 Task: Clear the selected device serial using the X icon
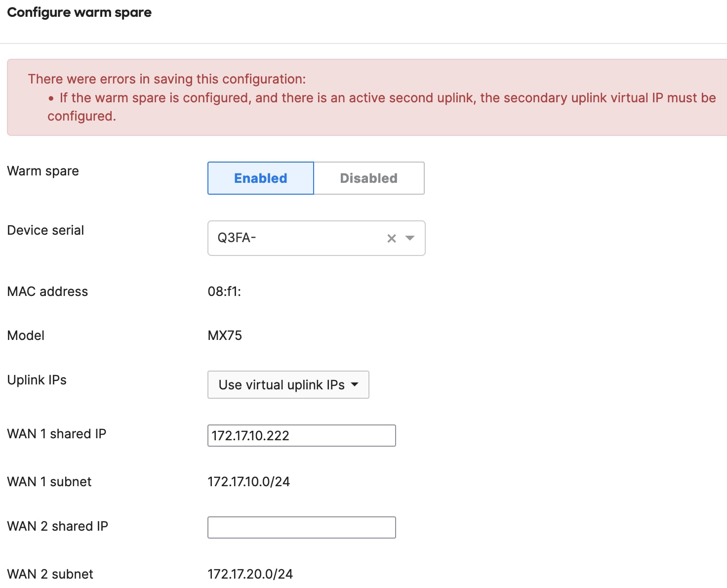pos(391,238)
